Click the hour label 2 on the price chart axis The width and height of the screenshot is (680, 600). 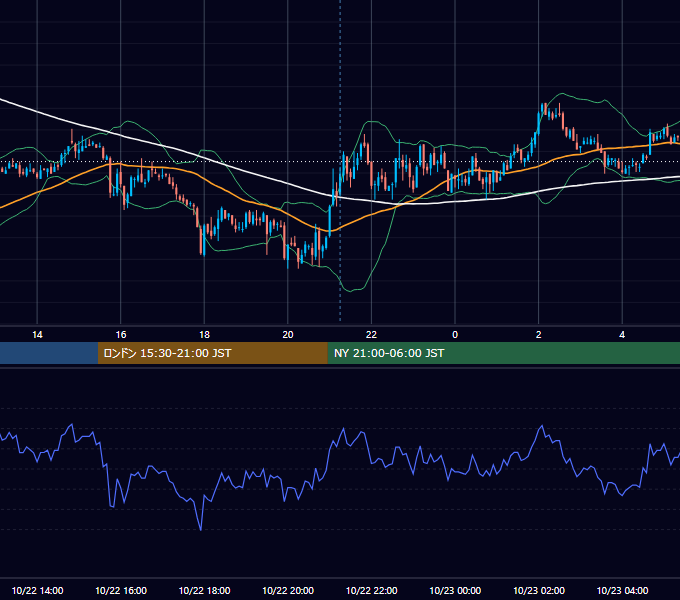pos(539,335)
